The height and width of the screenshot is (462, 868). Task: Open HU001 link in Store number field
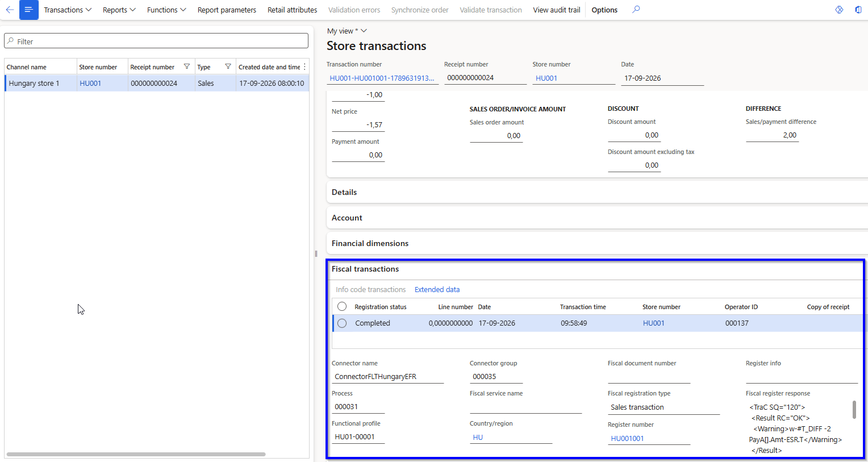546,78
